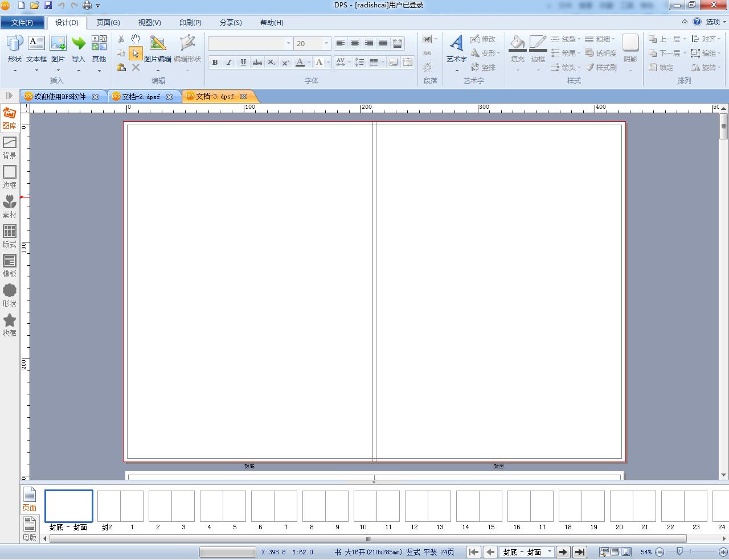This screenshot has height=560, width=729.
Task: Open 形状 shapes panel in sidebar
Action: (x=10, y=295)
